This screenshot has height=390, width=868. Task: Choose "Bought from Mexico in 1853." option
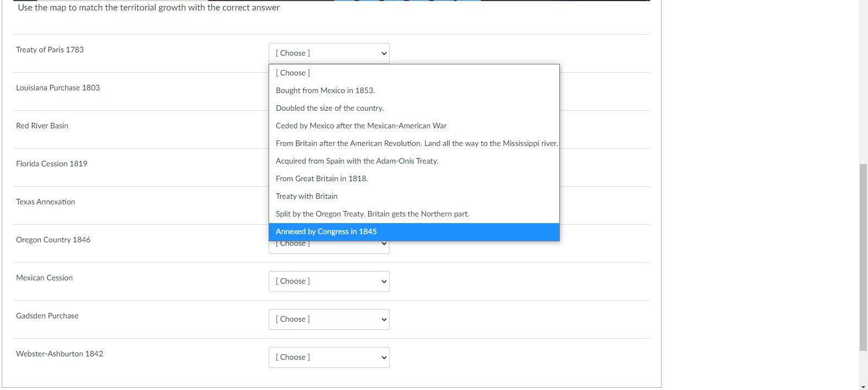325,90
